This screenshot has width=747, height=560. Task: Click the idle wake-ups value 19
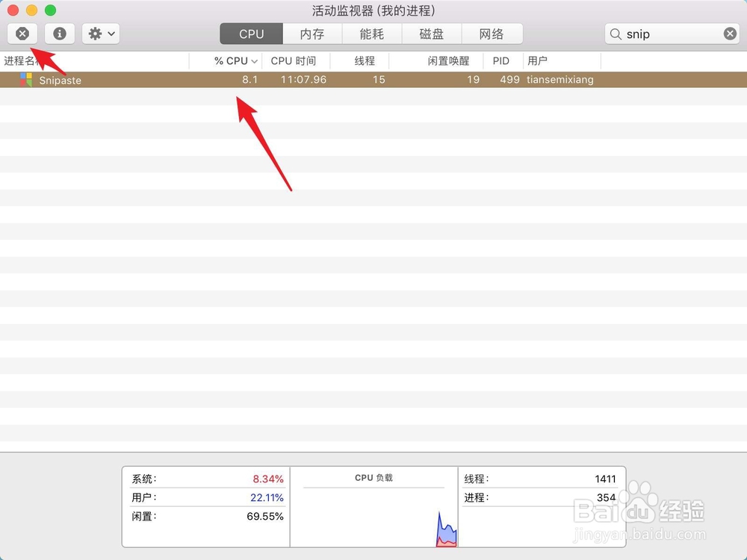coord(473,80)
